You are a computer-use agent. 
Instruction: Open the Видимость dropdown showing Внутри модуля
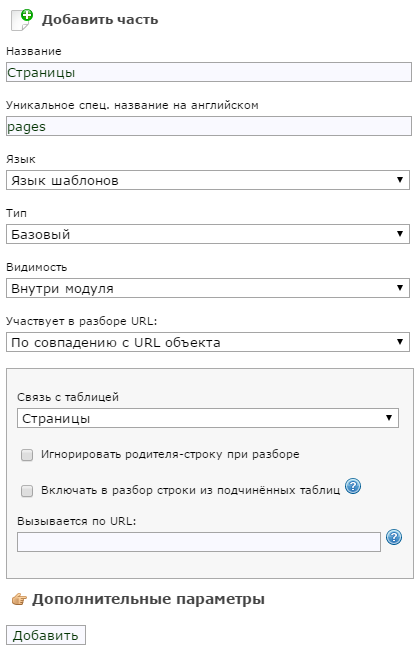[x=208, y=288]
